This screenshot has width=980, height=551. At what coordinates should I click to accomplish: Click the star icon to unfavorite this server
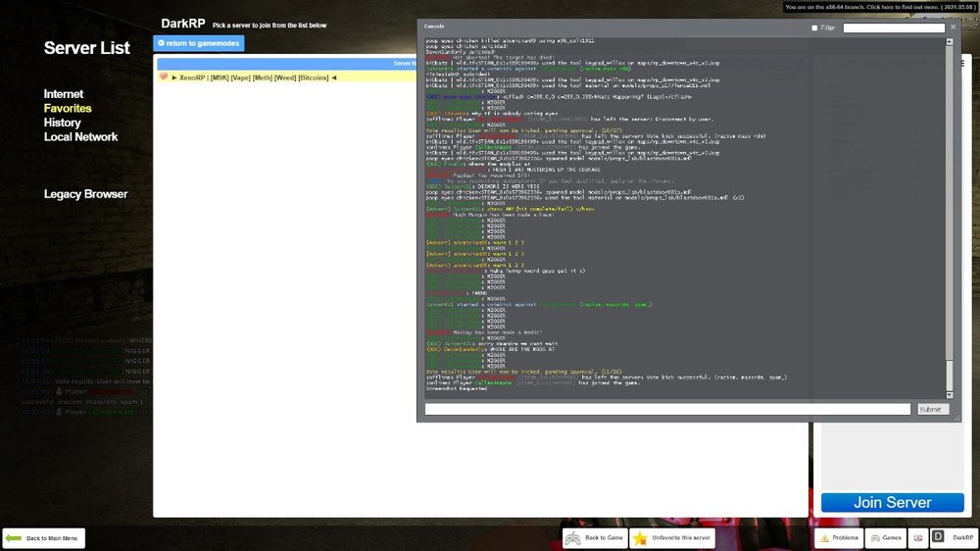(641, 538)
